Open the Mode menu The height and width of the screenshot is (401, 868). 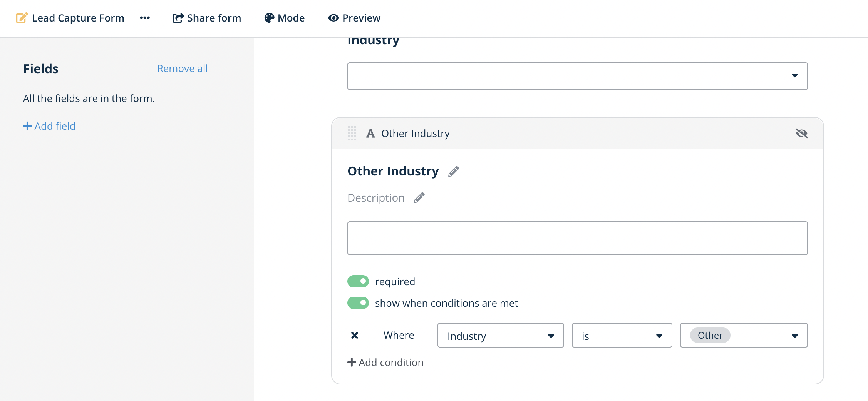pyautogui.click(x=285, y=18)
